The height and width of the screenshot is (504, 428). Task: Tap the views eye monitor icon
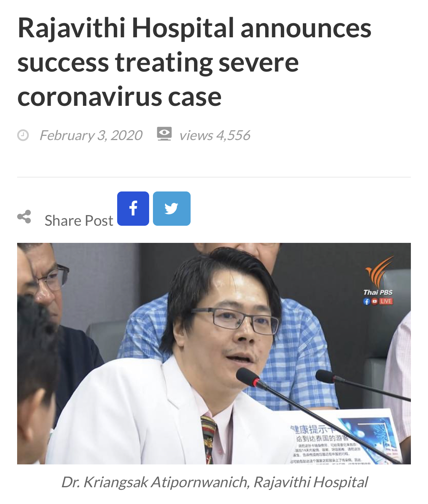[164, 134]
